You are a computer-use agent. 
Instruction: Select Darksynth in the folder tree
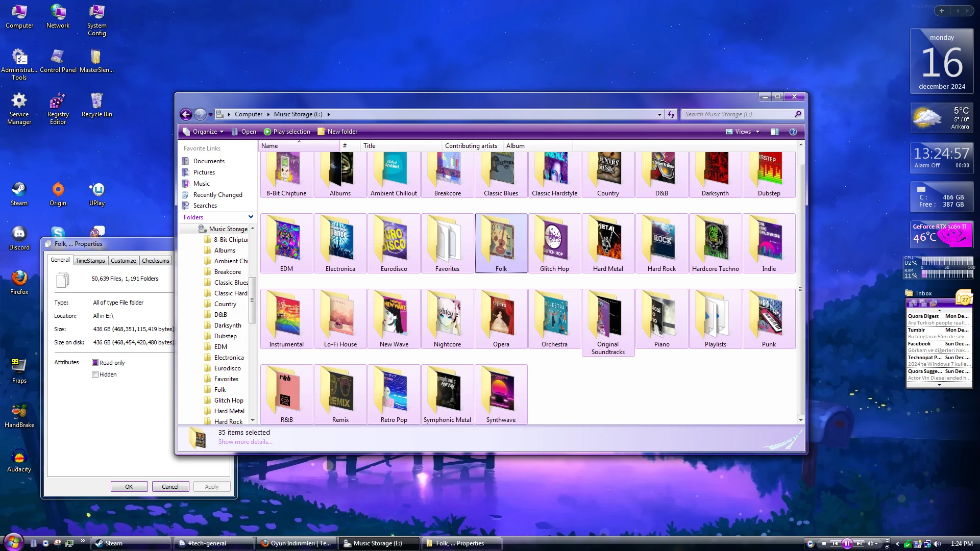point(228,325)
